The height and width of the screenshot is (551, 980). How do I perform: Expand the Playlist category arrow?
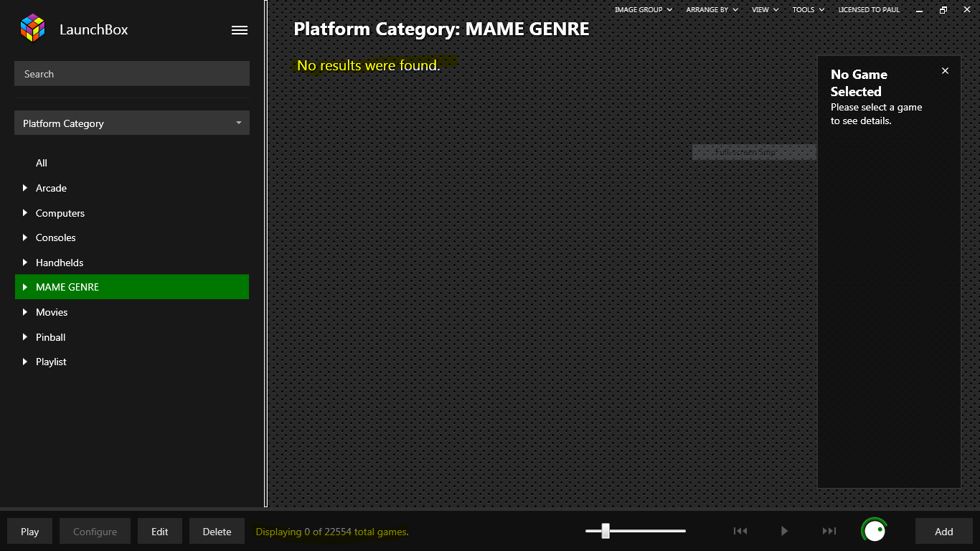(x=25, y=362)
